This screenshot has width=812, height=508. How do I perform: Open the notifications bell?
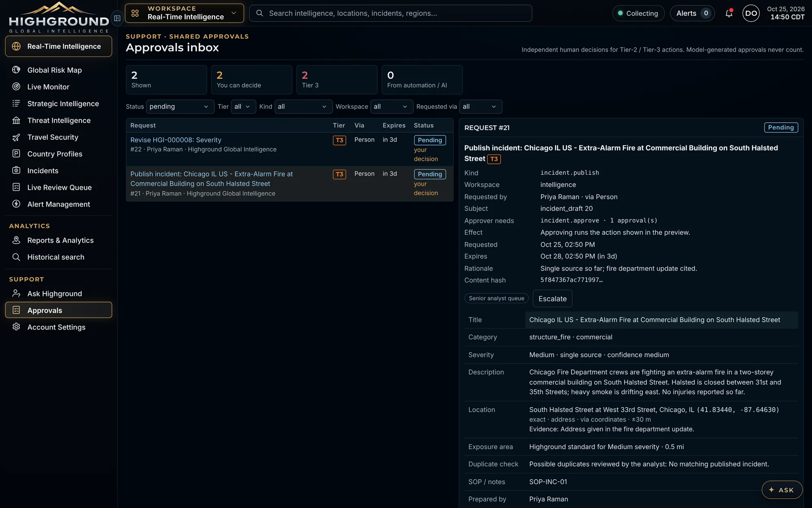pyautogui.click(x=729, y=13)
